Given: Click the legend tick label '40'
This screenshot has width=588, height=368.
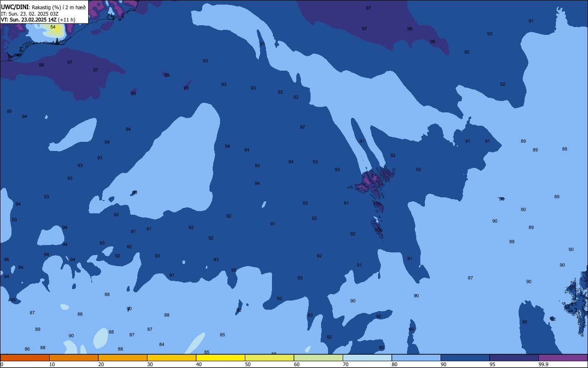Looking at the screenshot, I should (198, 364).
